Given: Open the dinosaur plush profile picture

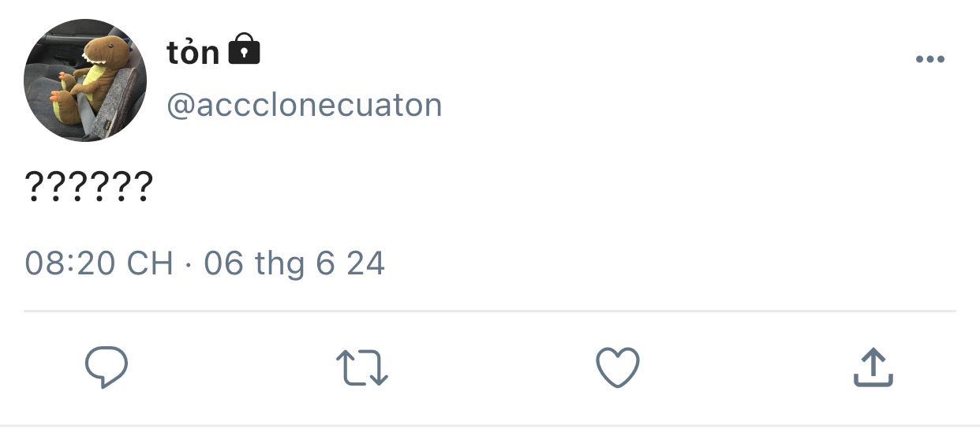Looking at the screenshot, I should (x=85, y=80).
